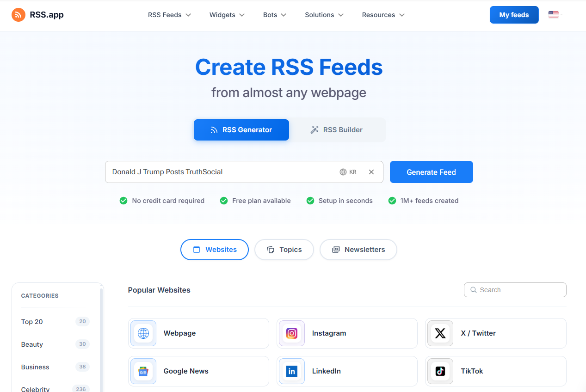
Task: Open the Google News feed card
Action: coord(198,371)
